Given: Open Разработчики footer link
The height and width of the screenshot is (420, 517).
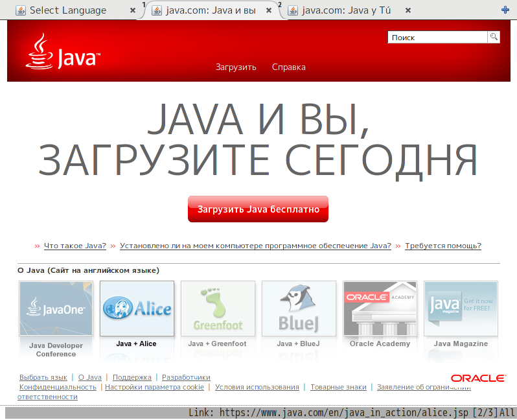Looking at the screenshot, I should [x=186, y=377].
